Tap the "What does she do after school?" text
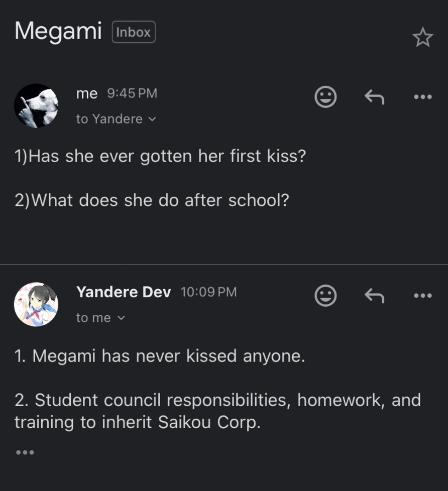Screen dimensions: 448x491 pyautogui.click(x=152, y=200)
